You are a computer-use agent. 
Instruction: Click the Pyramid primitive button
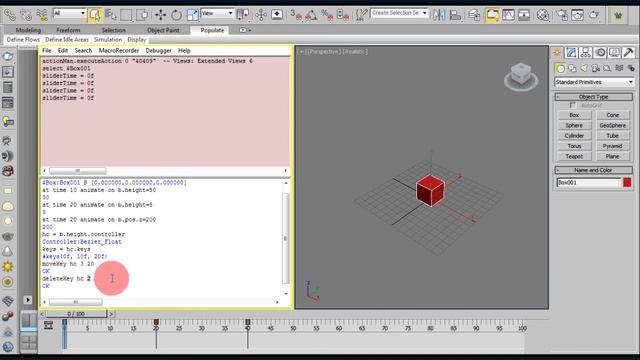612,146
